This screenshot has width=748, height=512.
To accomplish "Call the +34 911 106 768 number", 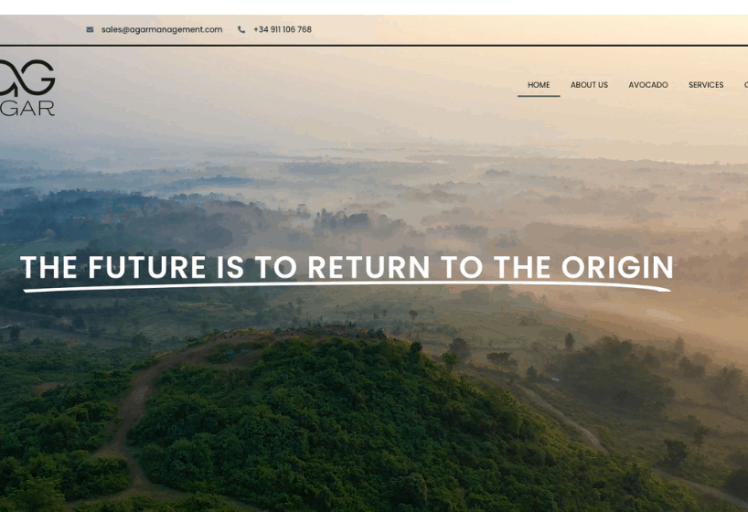I will click(x=282, y=30).
